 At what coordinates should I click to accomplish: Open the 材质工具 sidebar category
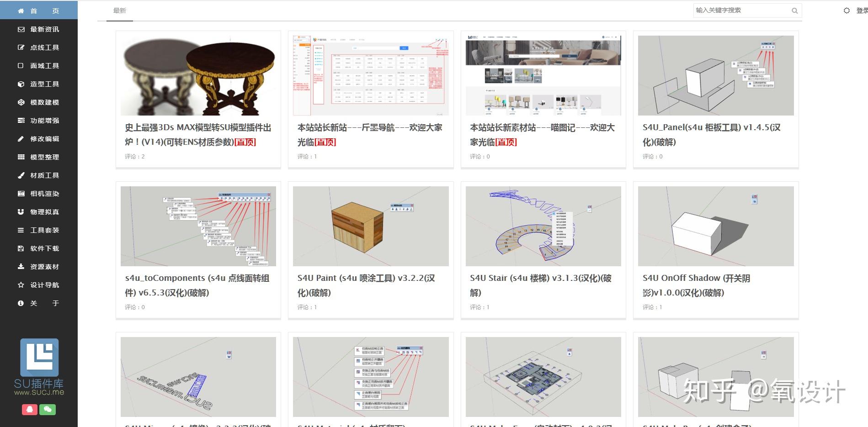point(39,175)
